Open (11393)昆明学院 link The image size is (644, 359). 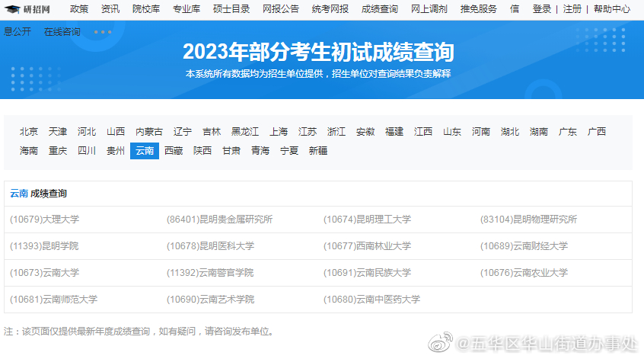(x=44, y=246)
